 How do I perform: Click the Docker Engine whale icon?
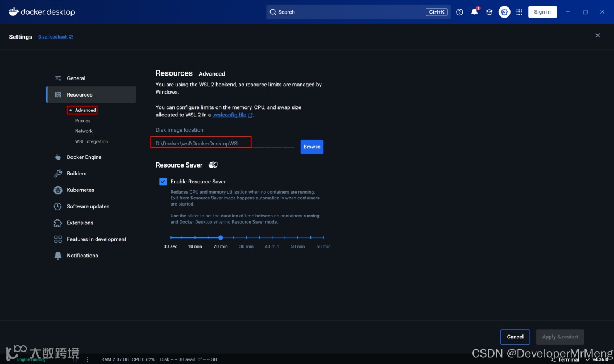pos(58,157)
